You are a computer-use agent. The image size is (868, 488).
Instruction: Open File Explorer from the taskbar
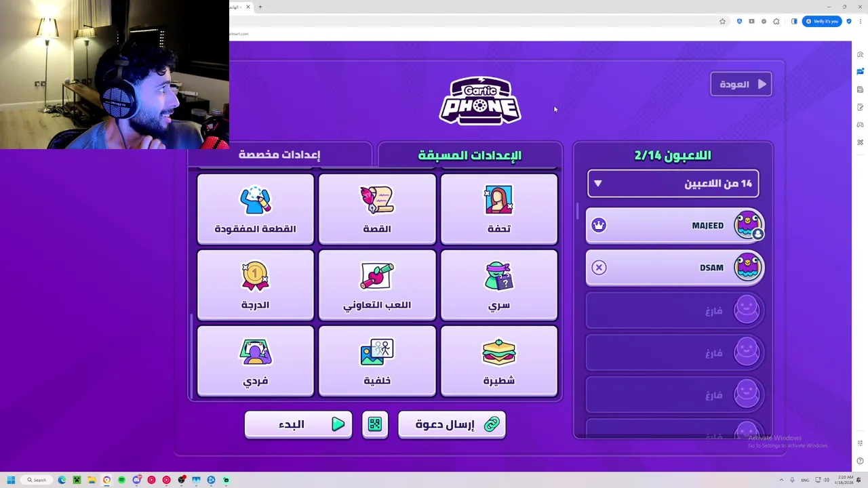coord(92,480)
